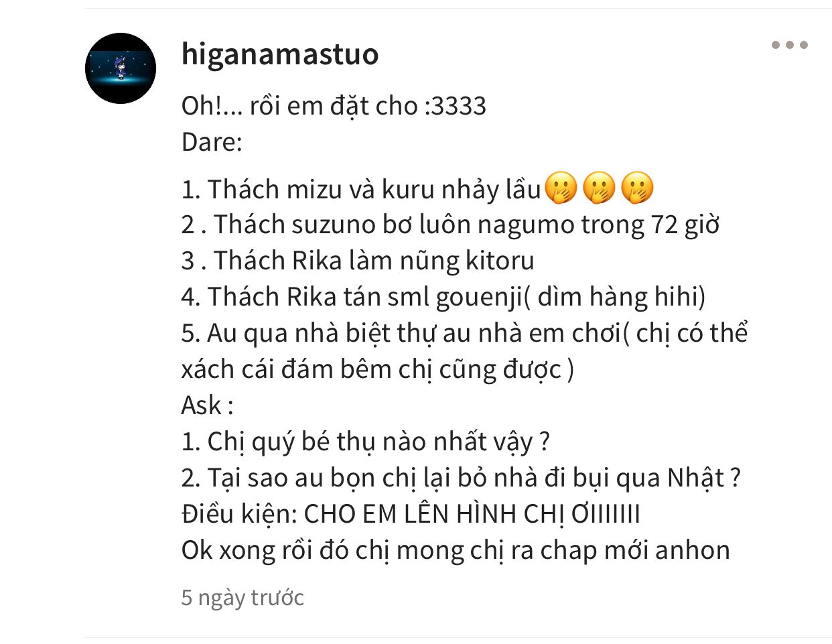Click the last hand-over-mouth emoji
Viewport: 832px width, 644px height.
click(x=637, y=188)
